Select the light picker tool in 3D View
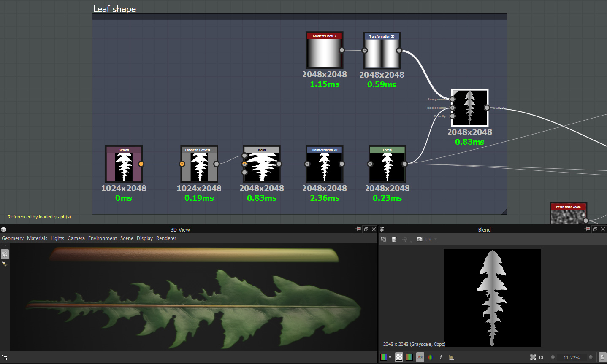This screenshot has width=607, height=364. (x=5, y=264)
